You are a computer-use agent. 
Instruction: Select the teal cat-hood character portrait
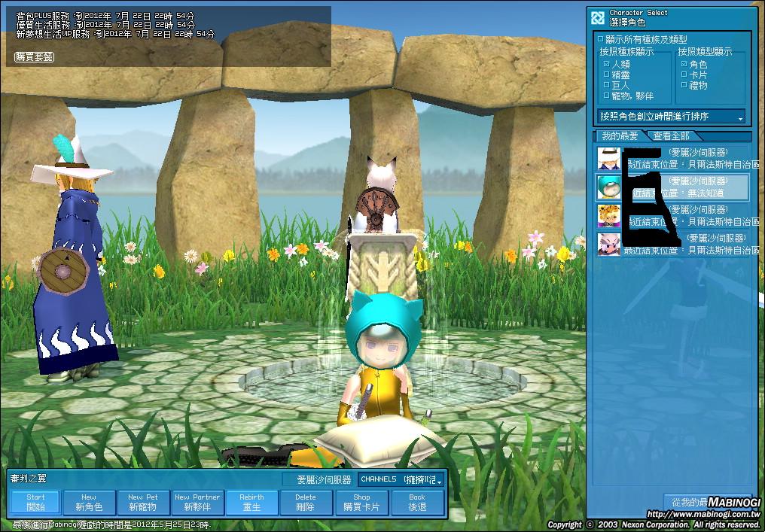[608, 187]
